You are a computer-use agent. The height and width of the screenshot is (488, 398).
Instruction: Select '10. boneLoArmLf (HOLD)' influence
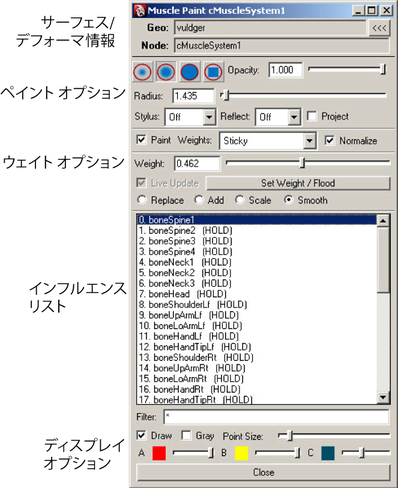[x=257, y=326]
